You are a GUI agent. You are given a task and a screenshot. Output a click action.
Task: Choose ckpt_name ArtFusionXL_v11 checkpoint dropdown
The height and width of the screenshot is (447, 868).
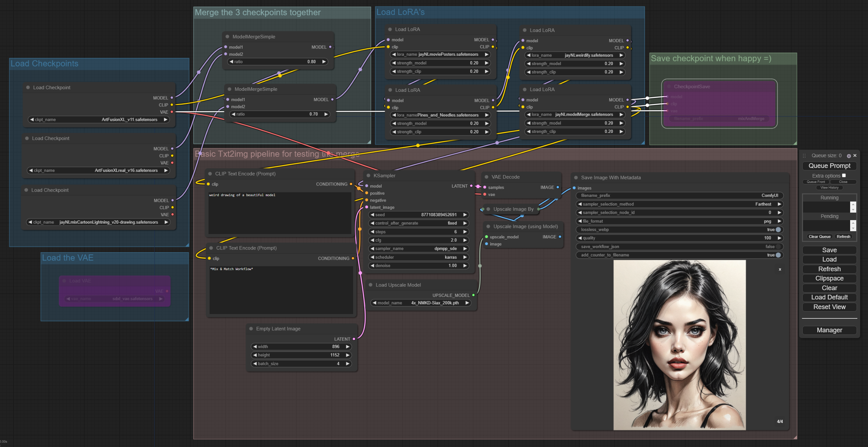tap(99, 120)
